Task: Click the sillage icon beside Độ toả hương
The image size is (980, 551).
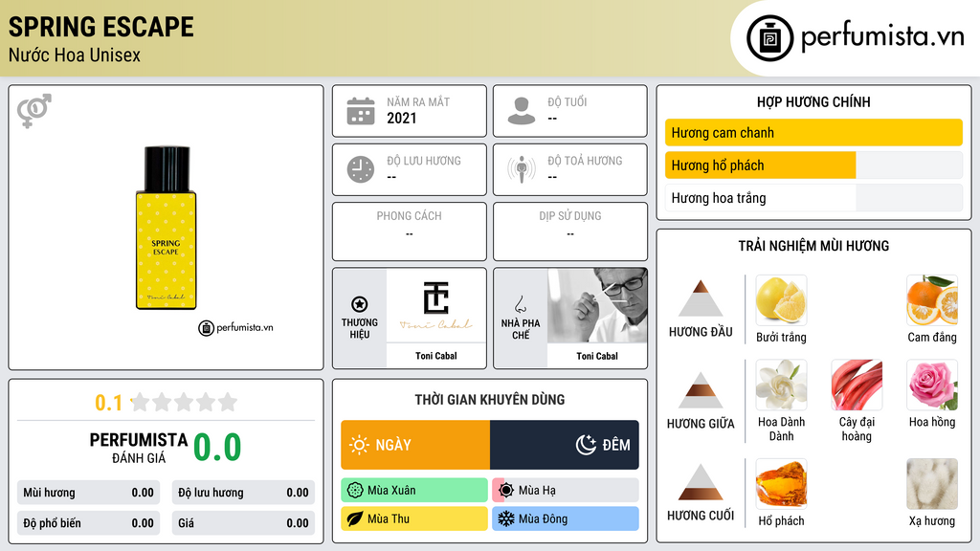Action: point(522,169)
